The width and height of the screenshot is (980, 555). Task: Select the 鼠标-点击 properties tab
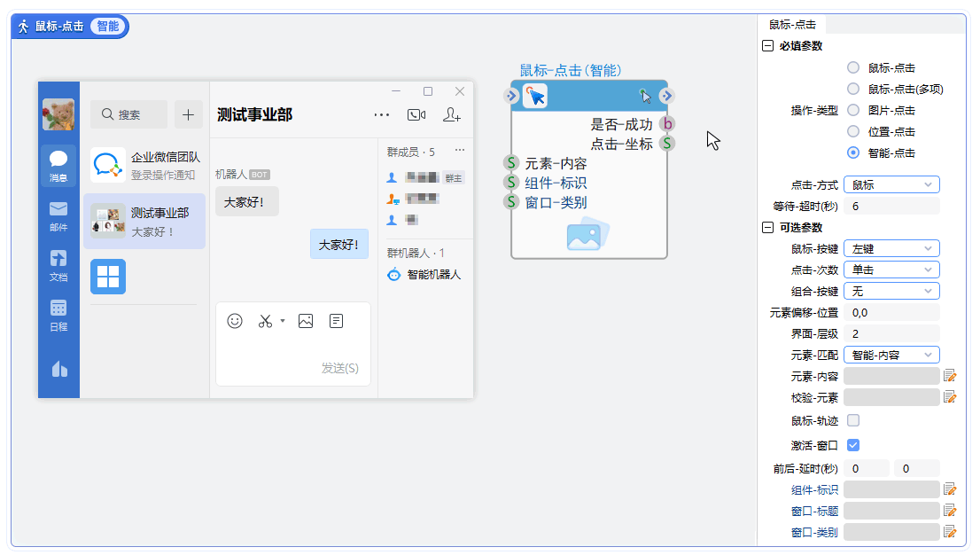(x=792, y=26)
